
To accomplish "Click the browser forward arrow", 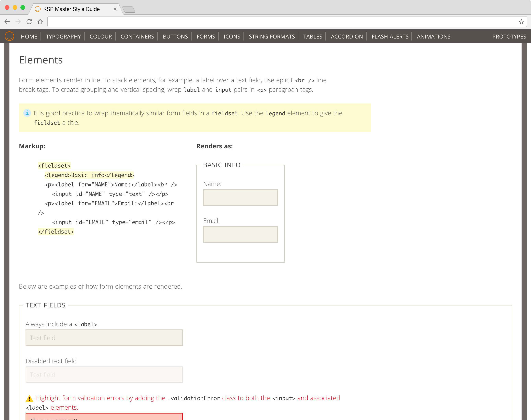I will point(18,22).
